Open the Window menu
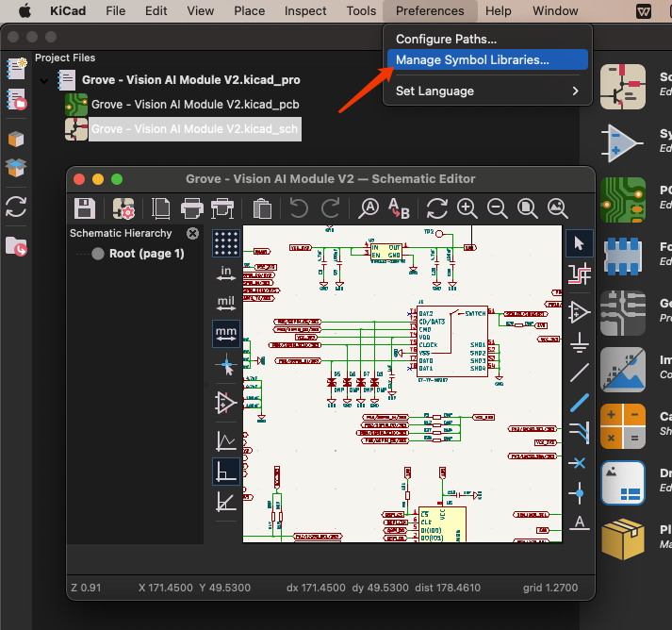This screenshot has width=672, height=630. (x=555, y=10)
